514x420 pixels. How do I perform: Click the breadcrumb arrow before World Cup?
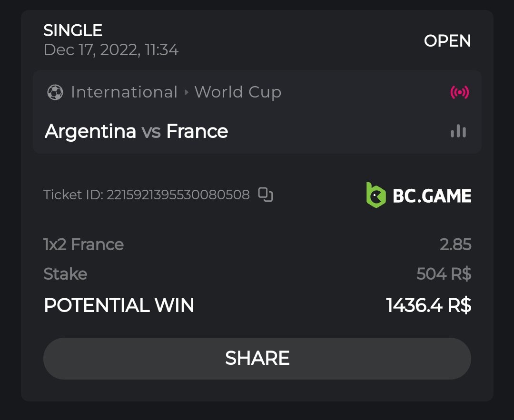coord(187,92)
